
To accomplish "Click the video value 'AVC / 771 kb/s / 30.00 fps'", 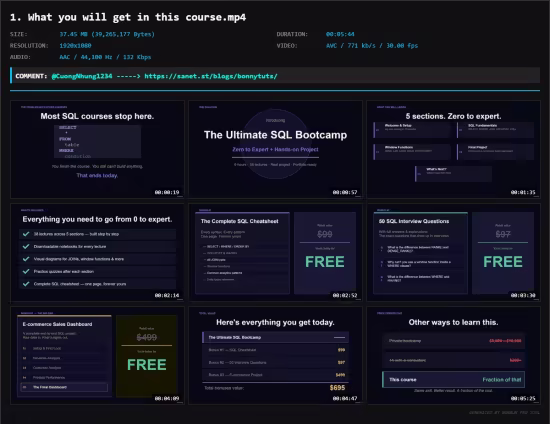I will click(372, 46).
